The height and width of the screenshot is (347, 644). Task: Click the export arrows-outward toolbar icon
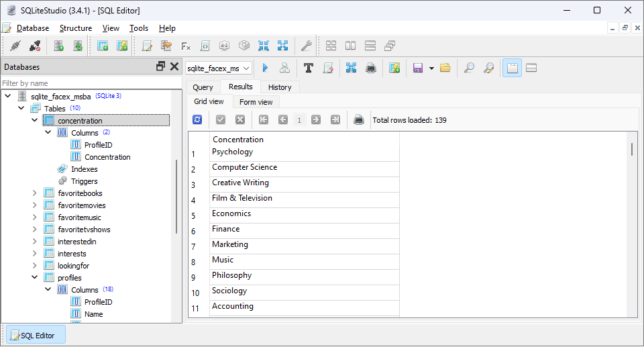pyautogui.click(x=282, y=46)
